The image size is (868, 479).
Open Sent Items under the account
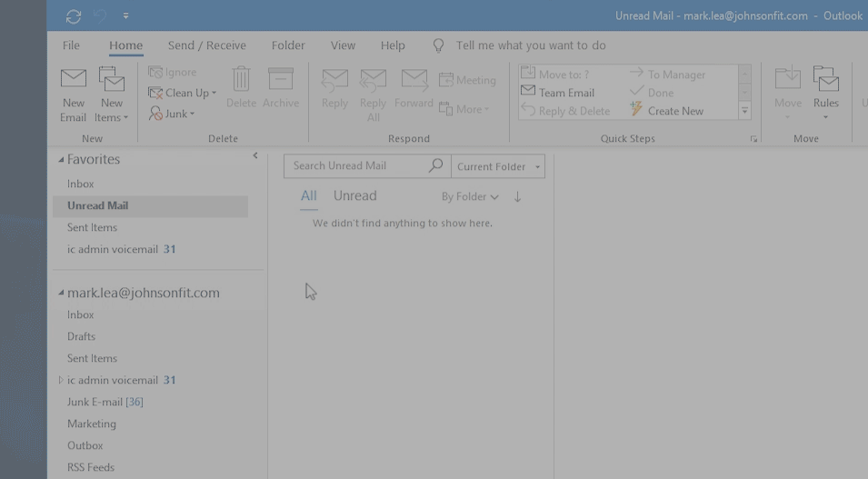(x=92, y=358)
